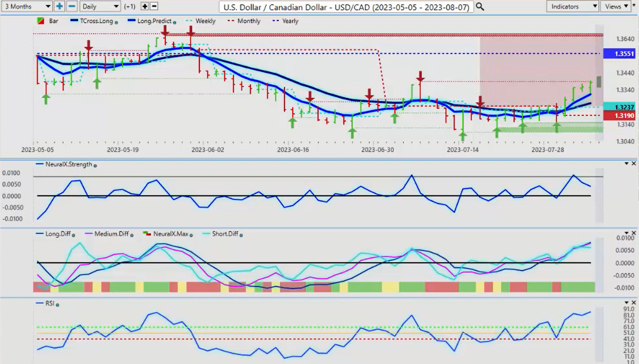Click the 2023-07-28 date axis label
This screenshot has width=639, height=364.
coord(547,150)
